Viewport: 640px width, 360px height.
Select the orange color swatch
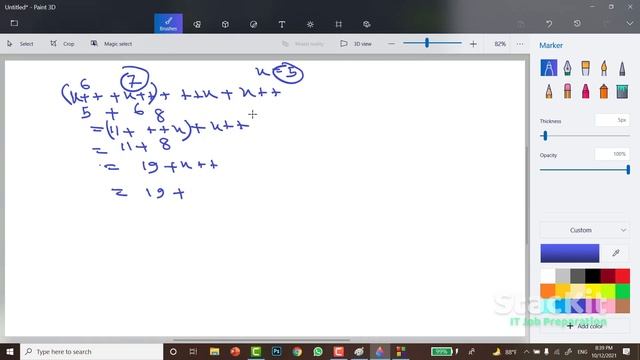coord(548,291)
